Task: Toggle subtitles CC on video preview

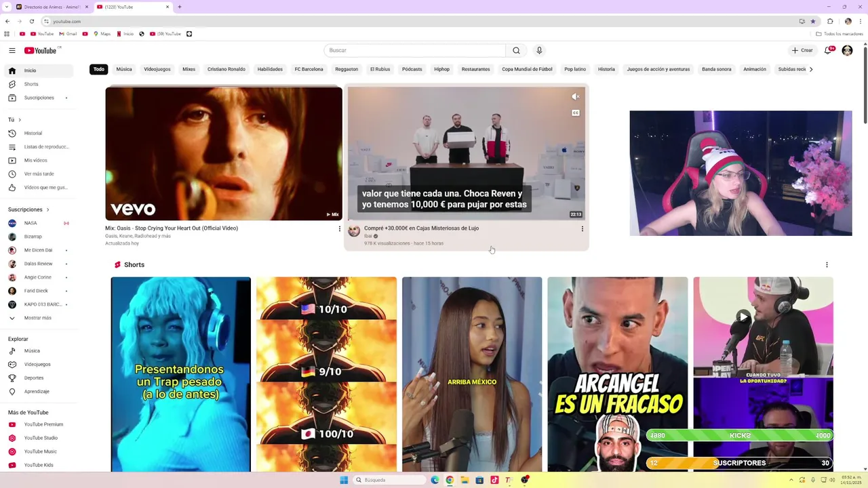Action: tap(575, 113)
